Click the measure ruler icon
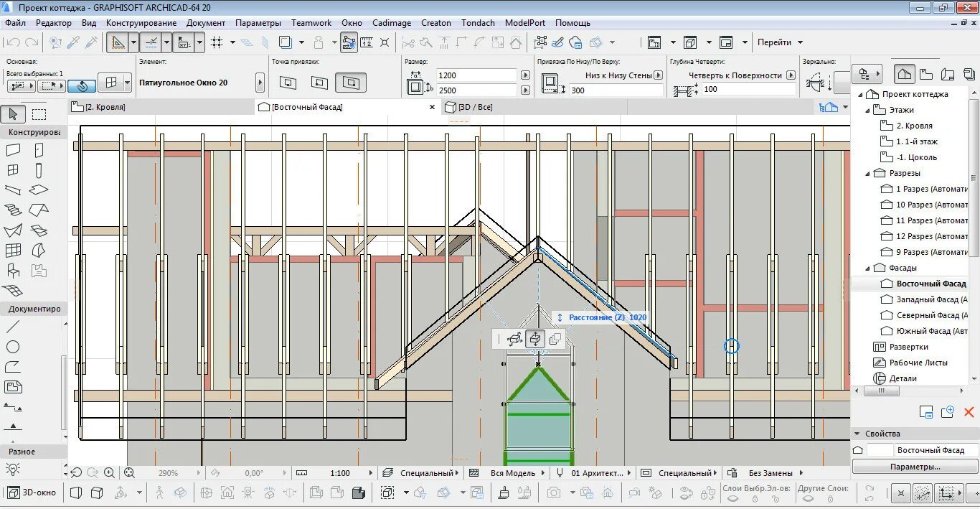Image resolution: width=980 pixels, height=509 pixels. (367, 42)
